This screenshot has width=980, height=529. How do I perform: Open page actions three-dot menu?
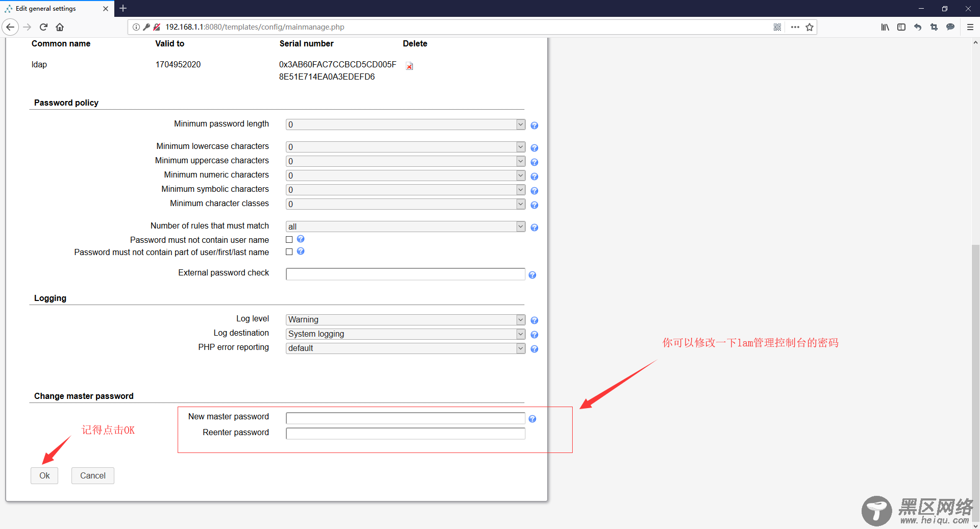[x=795, y=27]
